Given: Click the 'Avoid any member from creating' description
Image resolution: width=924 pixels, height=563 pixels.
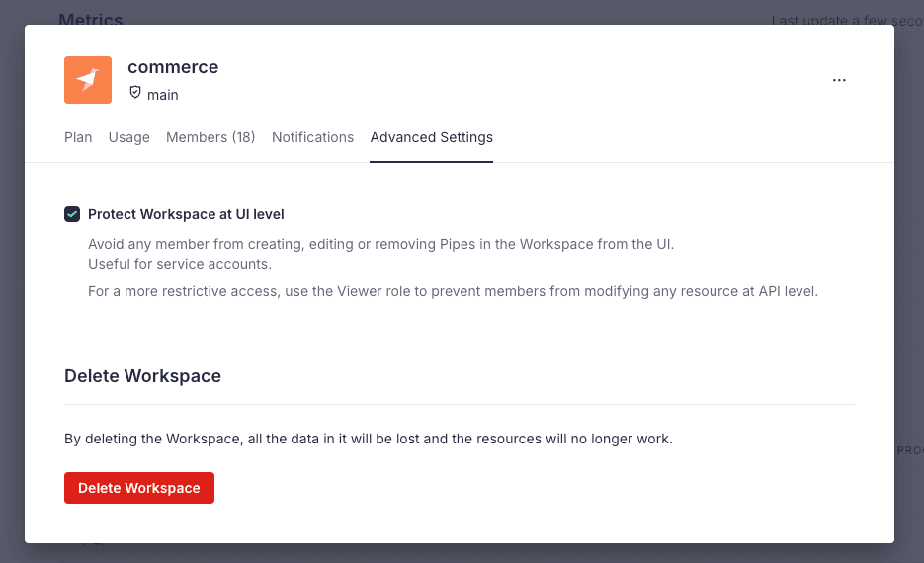Looking at the screenshot, I should coord(380,244).
